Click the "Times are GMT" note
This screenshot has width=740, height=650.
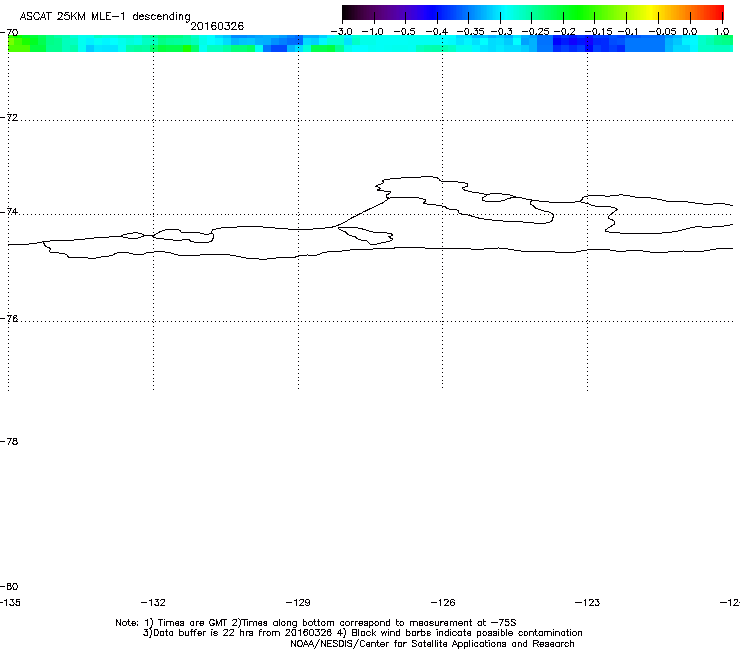[x=193, y=623]
